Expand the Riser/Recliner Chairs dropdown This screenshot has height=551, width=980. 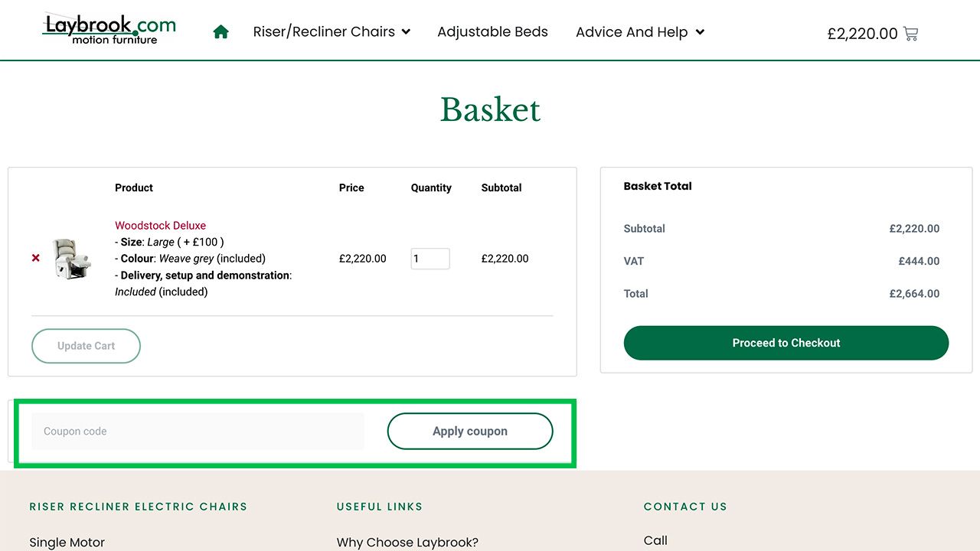click(x=406, y=32)
